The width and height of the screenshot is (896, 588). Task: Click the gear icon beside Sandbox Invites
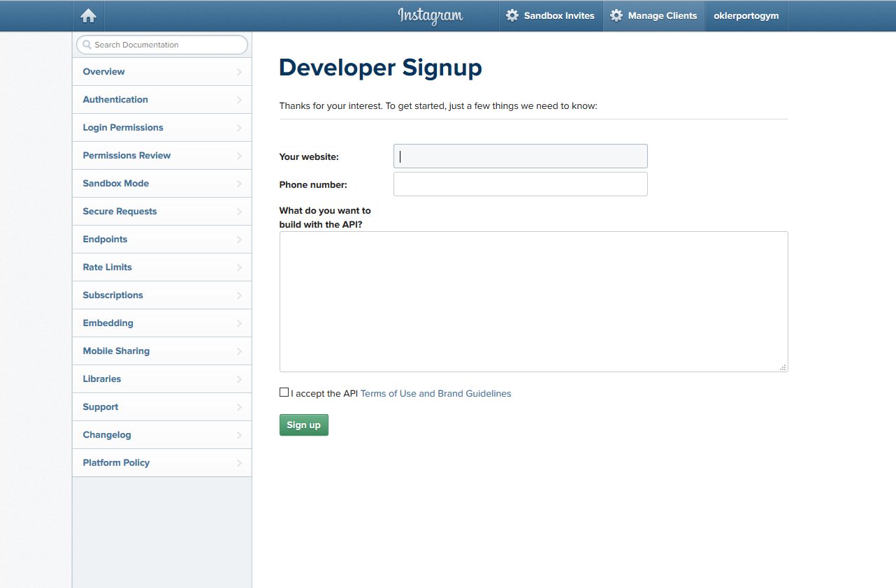(x=512, y=15)
